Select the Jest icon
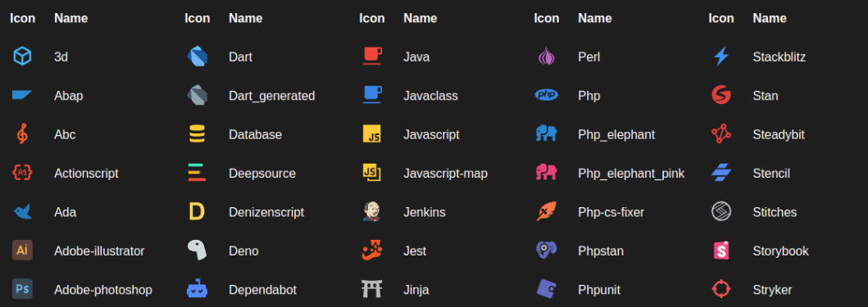The height and width of the screenshot is (307, 868). 372,250
